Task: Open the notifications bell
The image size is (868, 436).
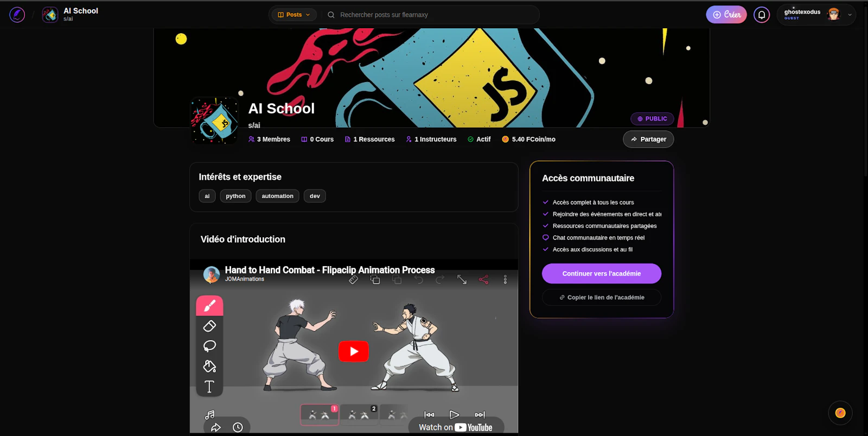Action: pyautogui.click(x=762, y=15)
